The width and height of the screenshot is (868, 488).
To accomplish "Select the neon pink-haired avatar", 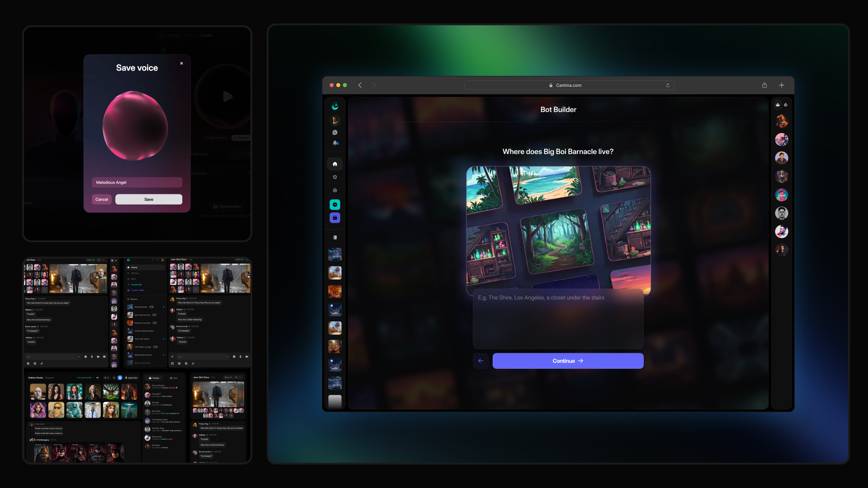I will [x=782, y=195].
